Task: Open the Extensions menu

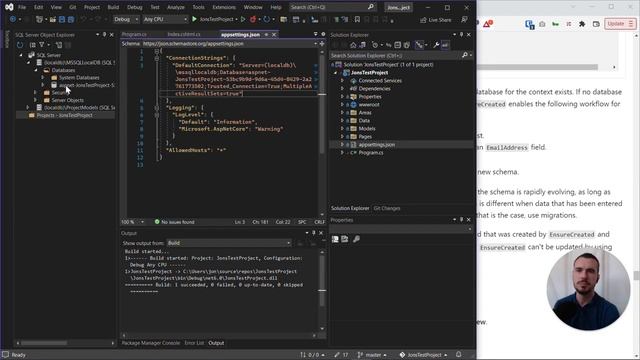Action: click(x=224, y=7)
